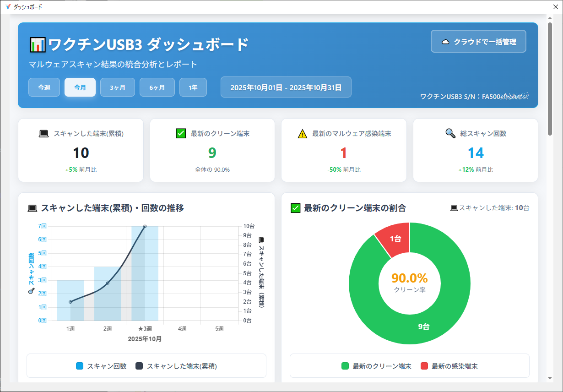Click the green check icon on 最新のクリーン端末 card
This screenshot has width=563, height=392.
pyautogui.click(x=180, y=133)
